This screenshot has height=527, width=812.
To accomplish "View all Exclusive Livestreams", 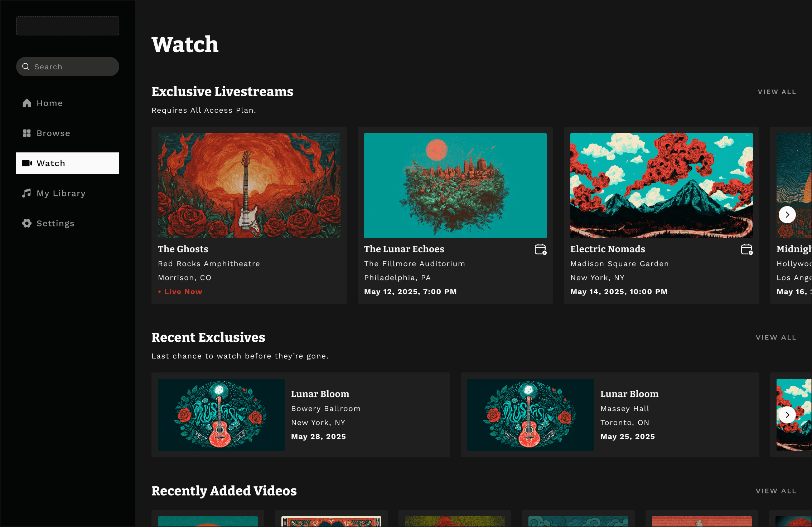I will pos(777,92).
